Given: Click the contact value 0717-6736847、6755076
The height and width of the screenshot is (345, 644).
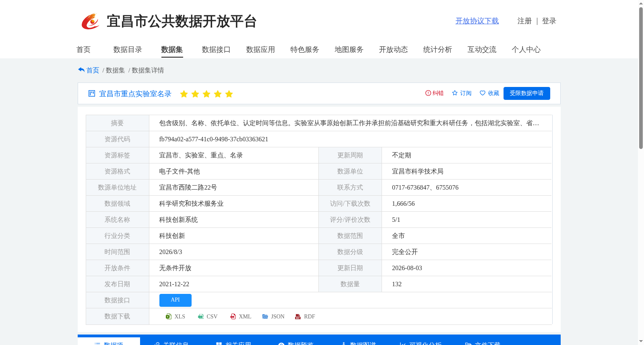Looking at the screenshot, I should pos(425,188).
